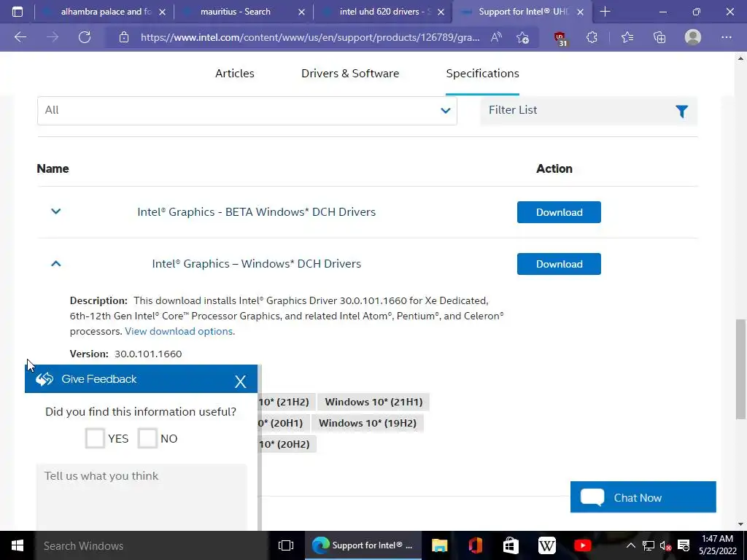Refresh the Intel support page
Image resolution: width=747 pixels, height=560 pixels.
click(85, 37)
